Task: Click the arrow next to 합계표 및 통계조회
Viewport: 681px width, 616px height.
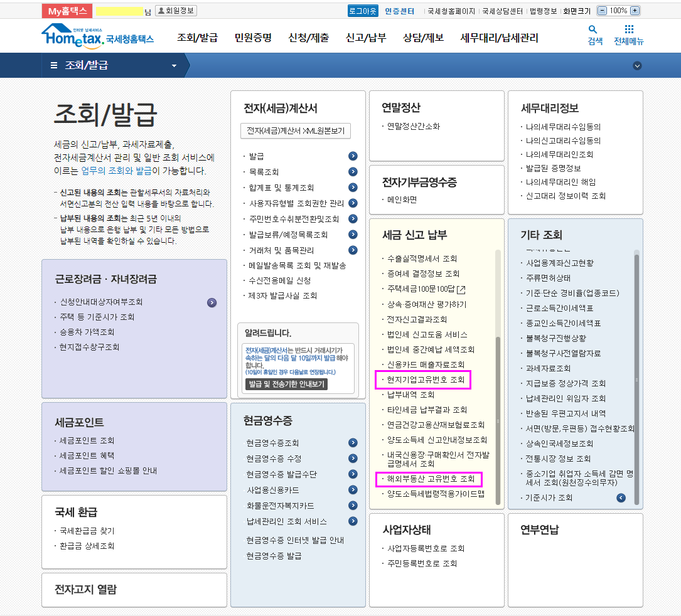Action: click(353, 187)
